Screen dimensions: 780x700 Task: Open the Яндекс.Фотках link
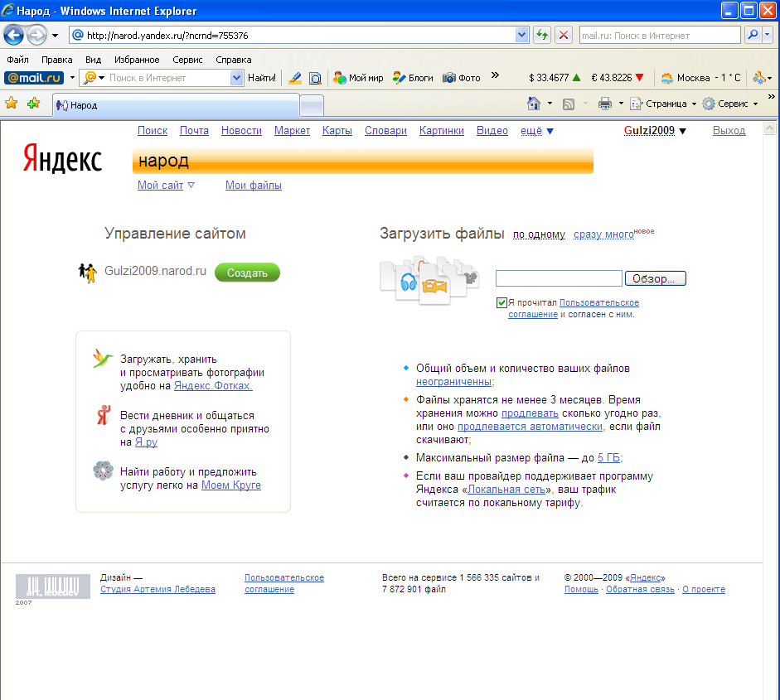pyautogui.click(x=213, y=386)
